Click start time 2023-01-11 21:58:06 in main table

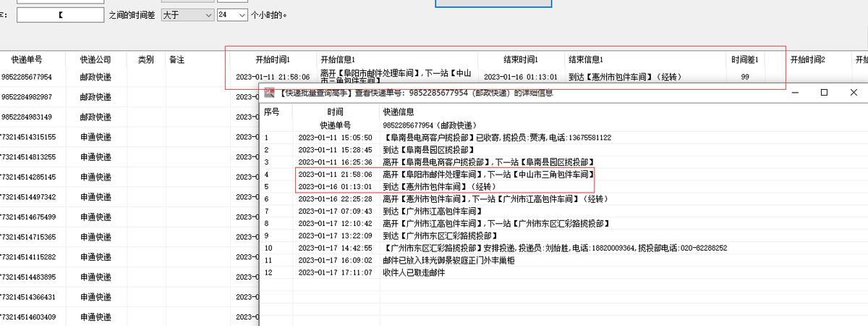tap(273, 77)
